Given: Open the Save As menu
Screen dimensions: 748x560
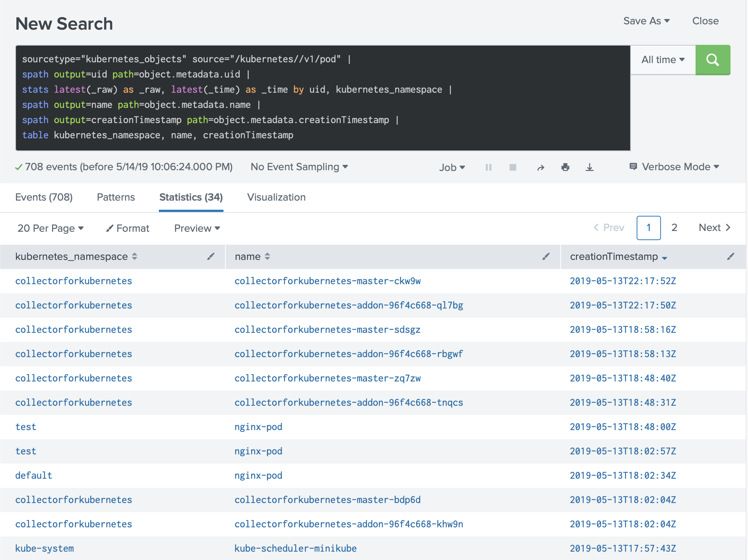Looking at the screenshot, I should tap(646, 21).
